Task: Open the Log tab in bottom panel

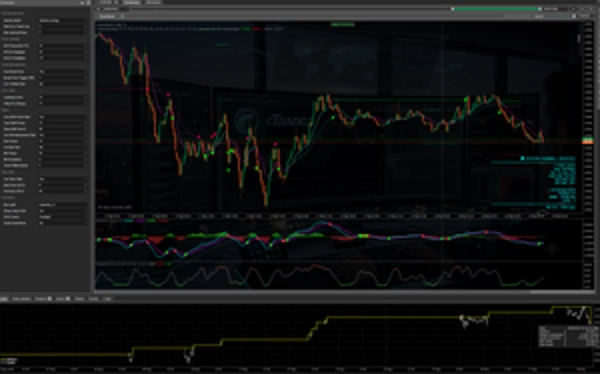Action: pyautogui.click(x=108, y=299)
